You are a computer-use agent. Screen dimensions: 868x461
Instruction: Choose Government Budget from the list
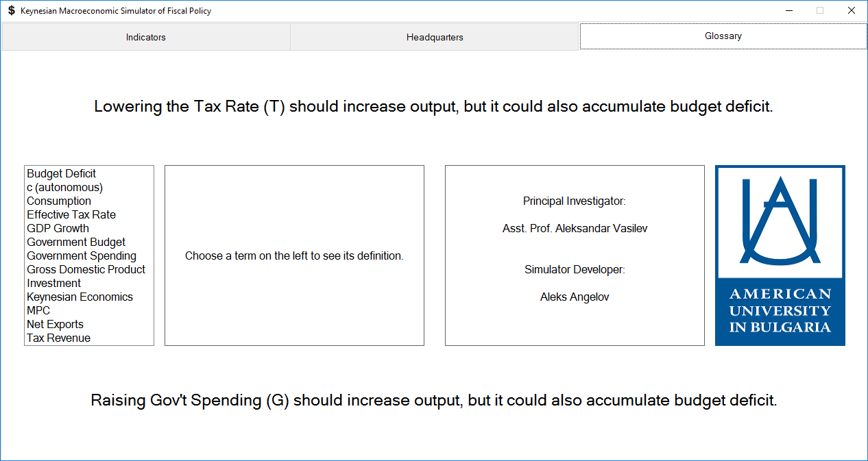click(x=76, y=242)
